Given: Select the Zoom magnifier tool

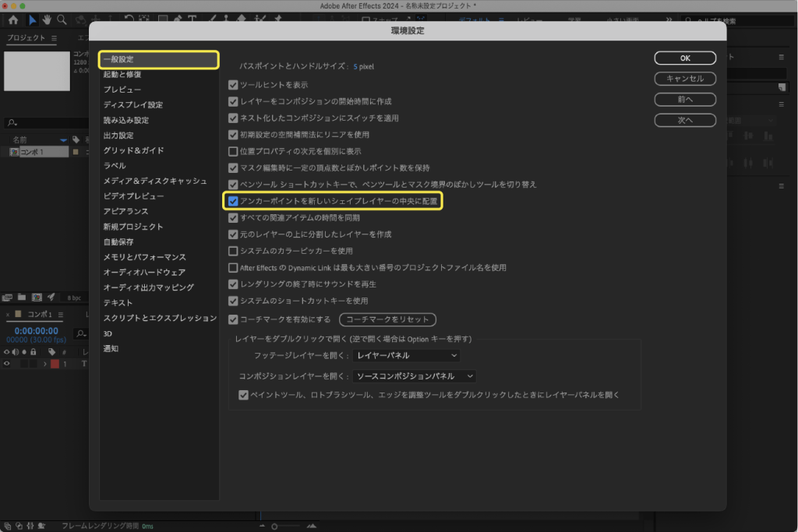Looking at the screenshot, I should 62,19.
